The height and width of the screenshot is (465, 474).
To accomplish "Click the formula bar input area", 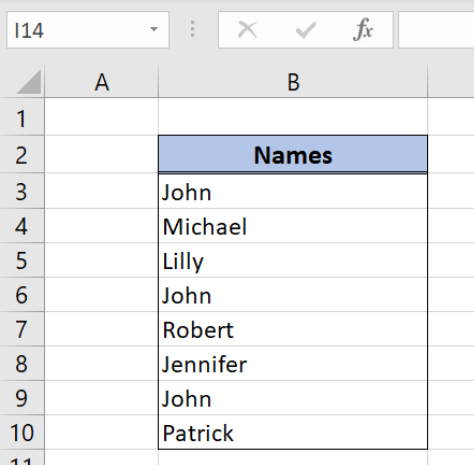I will click(436, 30).
